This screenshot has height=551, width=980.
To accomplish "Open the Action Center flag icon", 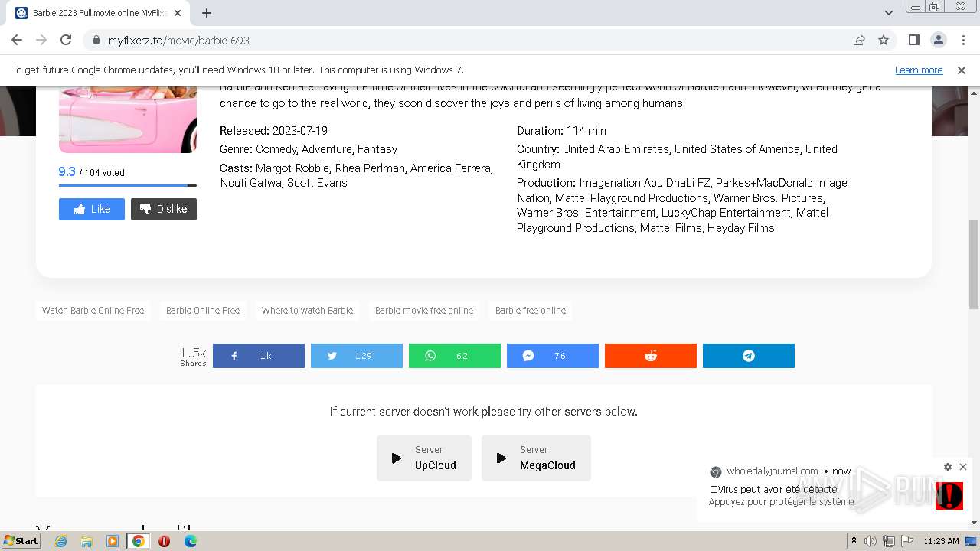I will click(x=907, y=541).
